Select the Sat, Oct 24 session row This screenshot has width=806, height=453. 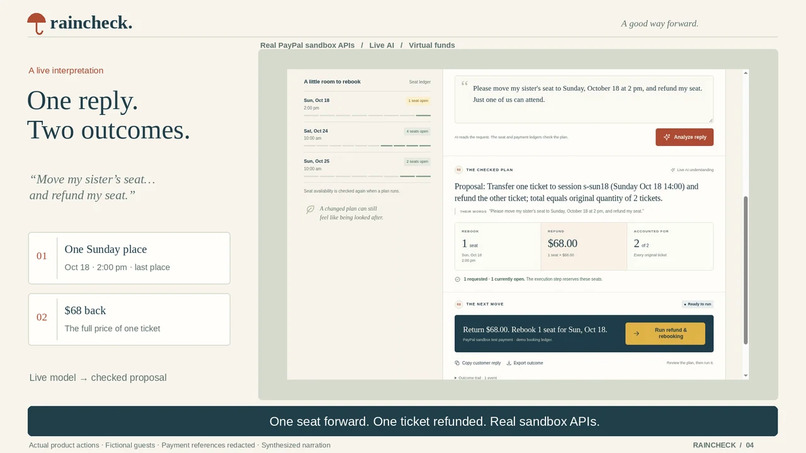click(367, 136)
